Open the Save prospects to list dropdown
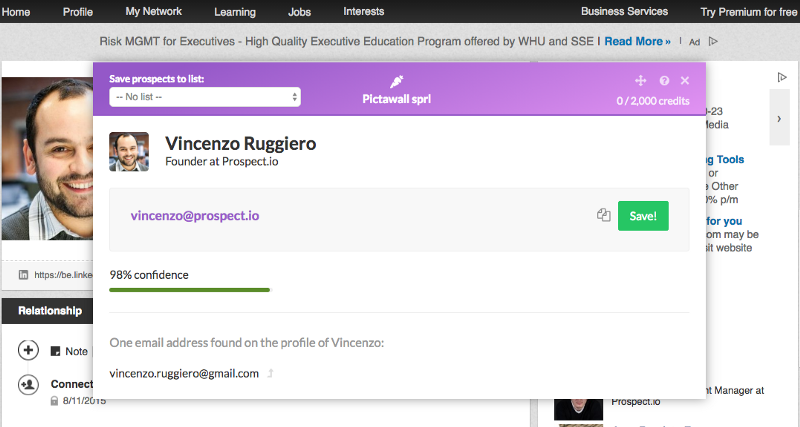 coord(205,97)
